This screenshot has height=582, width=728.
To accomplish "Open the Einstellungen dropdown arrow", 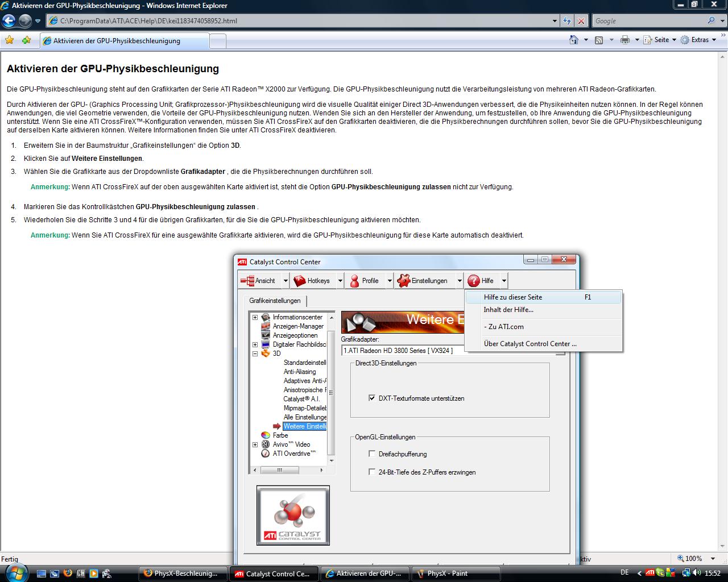I will tap(460, 281).
